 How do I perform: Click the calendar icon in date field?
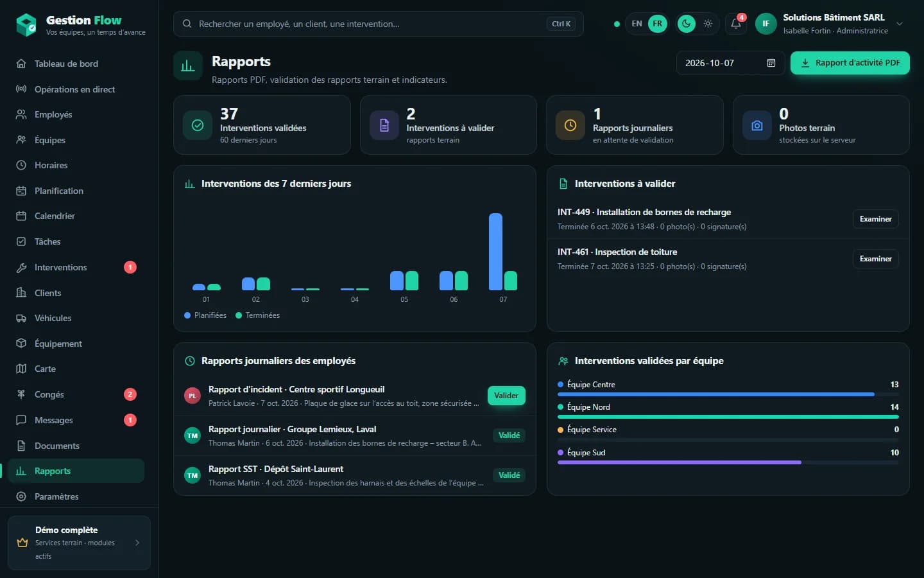[771, 63]
